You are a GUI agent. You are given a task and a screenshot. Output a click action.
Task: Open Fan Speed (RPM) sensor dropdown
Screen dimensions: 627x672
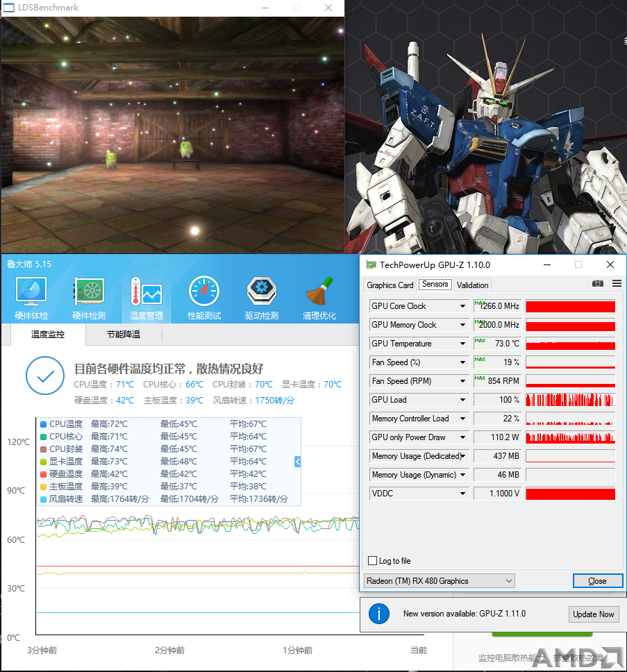click(462, 381)
